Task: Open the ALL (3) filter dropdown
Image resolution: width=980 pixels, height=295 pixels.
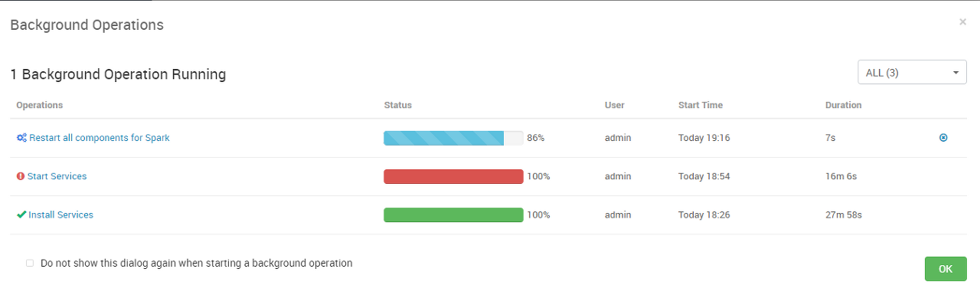Action: point(912,73)
